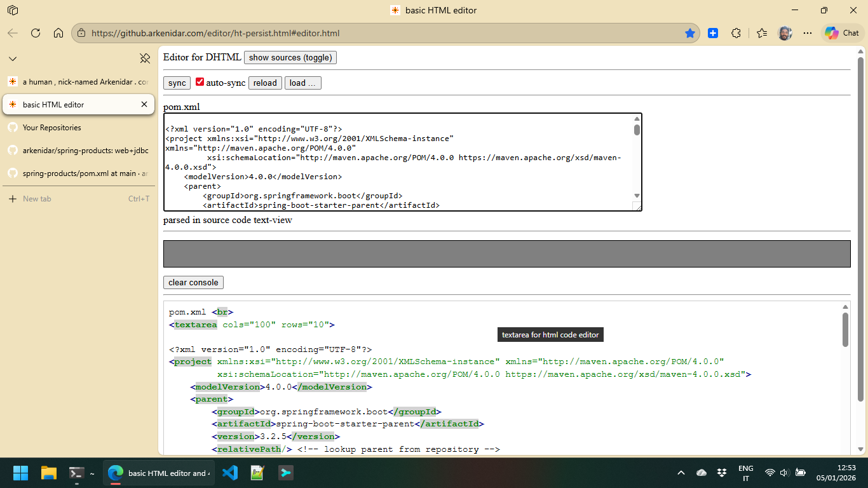Toggle show sources button
The width and height of the screenshot is (868, 488).
[290, 58]
